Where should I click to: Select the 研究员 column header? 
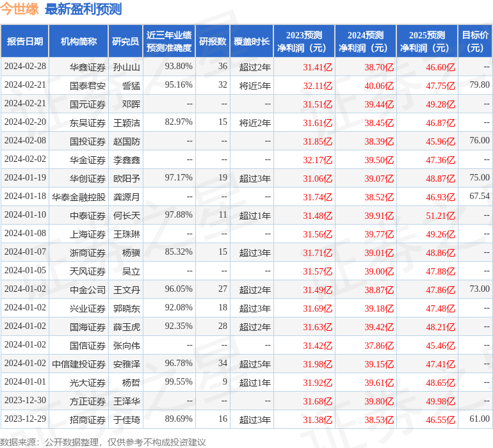point(125,41)
